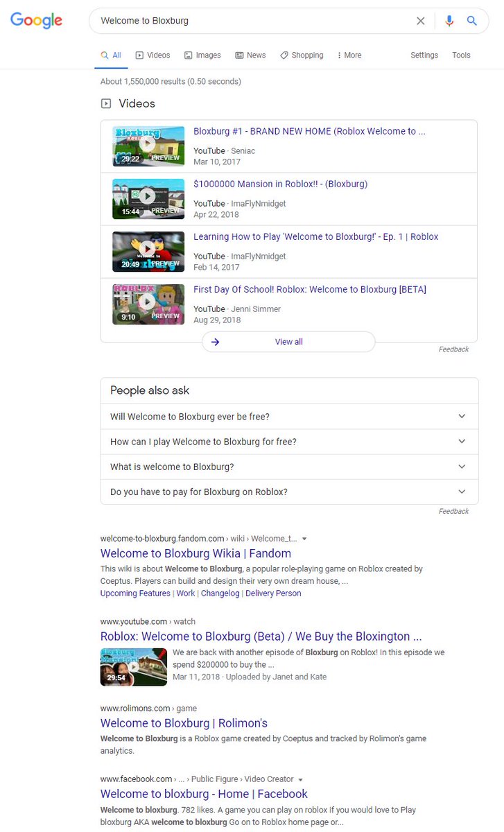Play the $1000000 Mansion video thumbnail
504x832 pixels.
tap(148, 199)
